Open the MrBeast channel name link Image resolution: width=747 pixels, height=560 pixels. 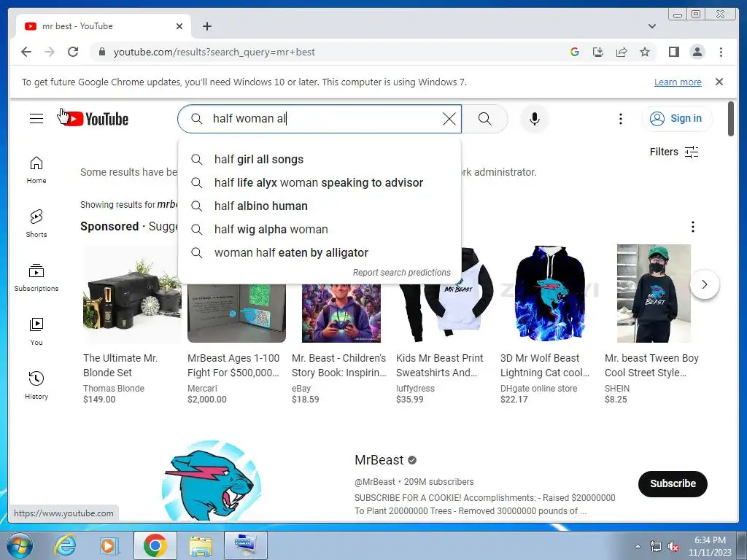pyautogui.click(x=379, y=460)
